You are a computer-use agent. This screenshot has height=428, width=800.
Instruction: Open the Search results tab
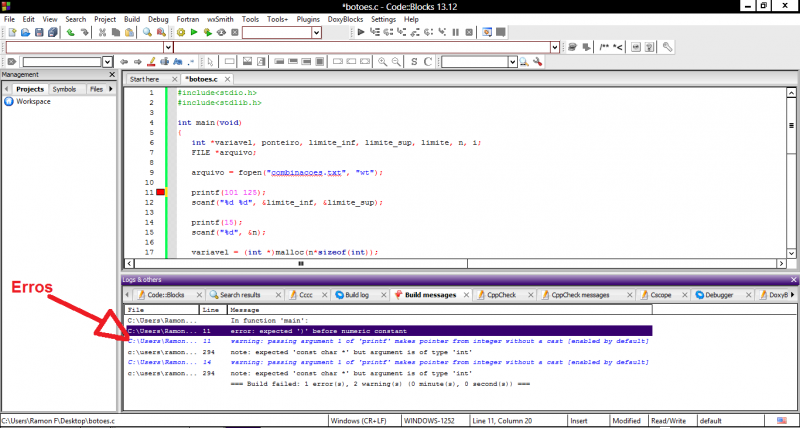point(241,295)
